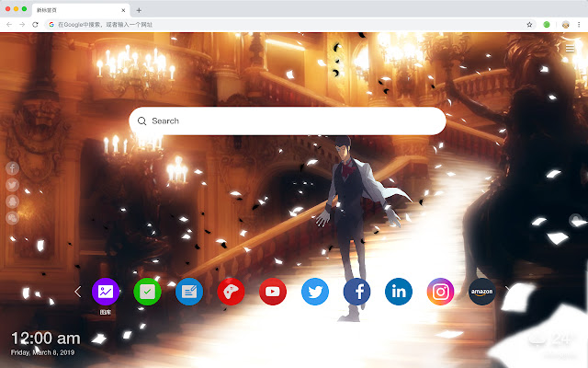Open the Amazon shortcut icon
588x368 pixels.
(x=481, y=292)
